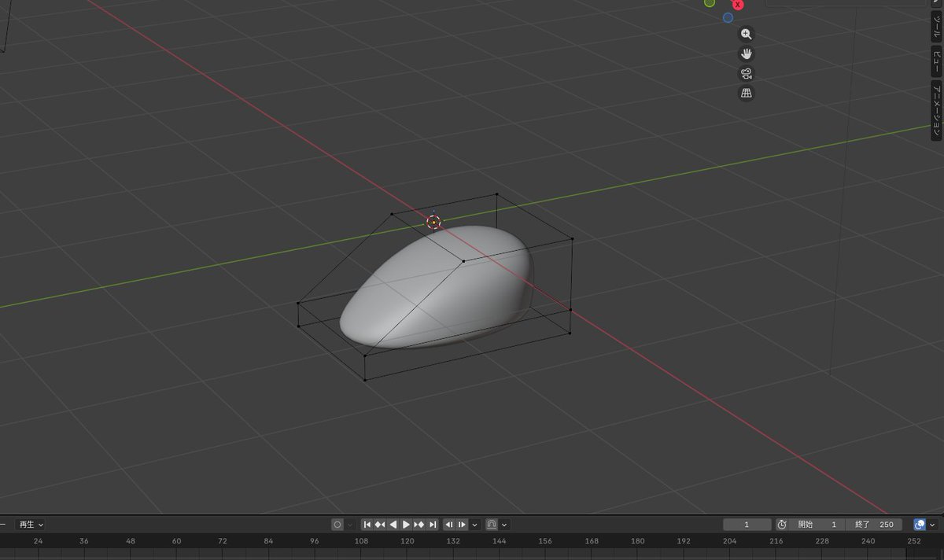Screen dimensions: 944x560
Task: Step back one frame
Action: click(449, 525)
